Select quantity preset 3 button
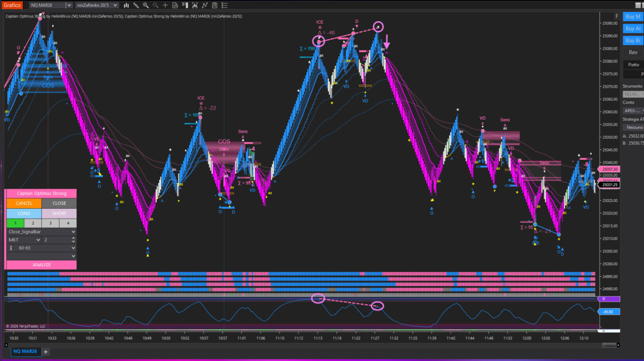Screen dimensions: 644x361 pos(51,223)
